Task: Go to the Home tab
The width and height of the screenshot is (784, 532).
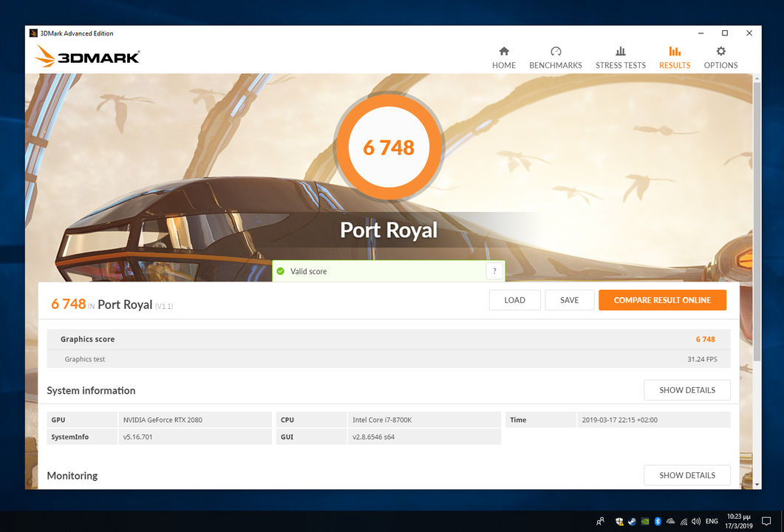Action: tap(503, 58)
